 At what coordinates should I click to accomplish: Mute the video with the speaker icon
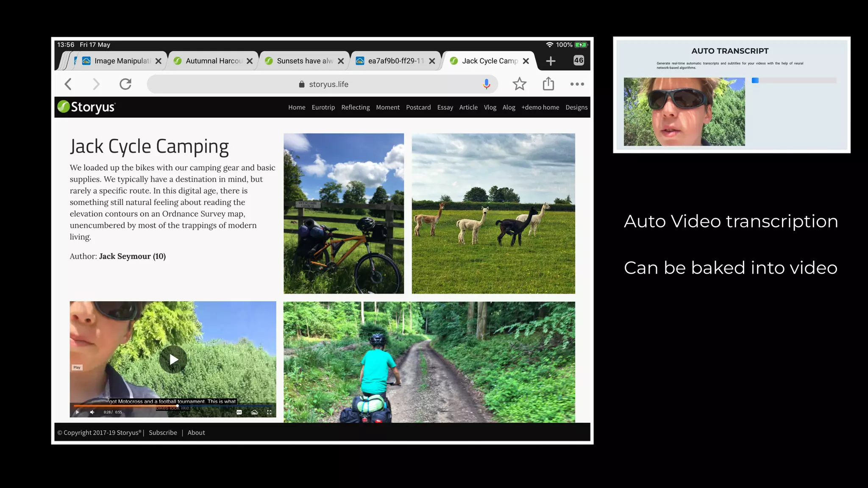tap(92, 412)
